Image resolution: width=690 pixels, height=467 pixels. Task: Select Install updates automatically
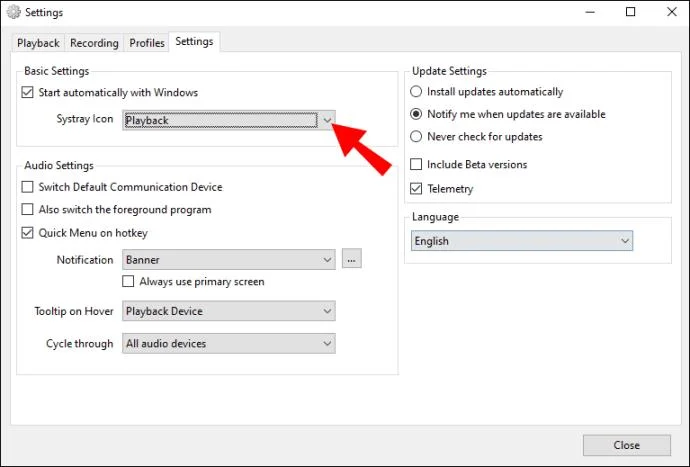(416, 92)
